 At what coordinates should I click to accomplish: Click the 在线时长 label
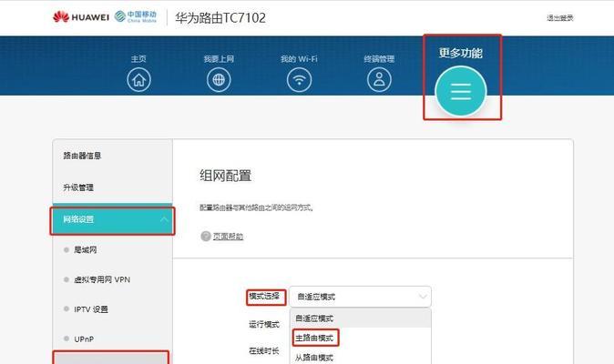click(x=264, y=350)
